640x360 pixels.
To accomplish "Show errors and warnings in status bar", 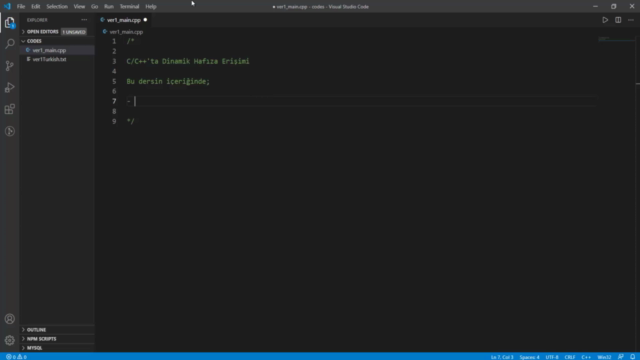I will pos(16,357).
